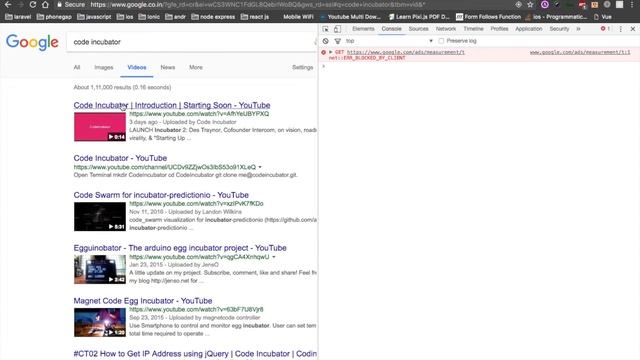This screenshot has width=640, height=360.
Task: Switch to the Sources tab in DevTools
Action: 418,29
